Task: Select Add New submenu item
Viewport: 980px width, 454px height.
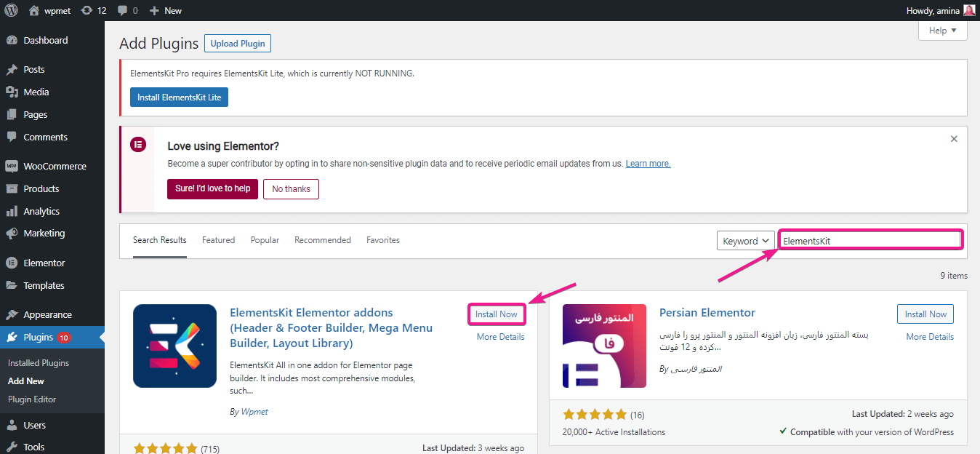Action: (x=26, y=381)
